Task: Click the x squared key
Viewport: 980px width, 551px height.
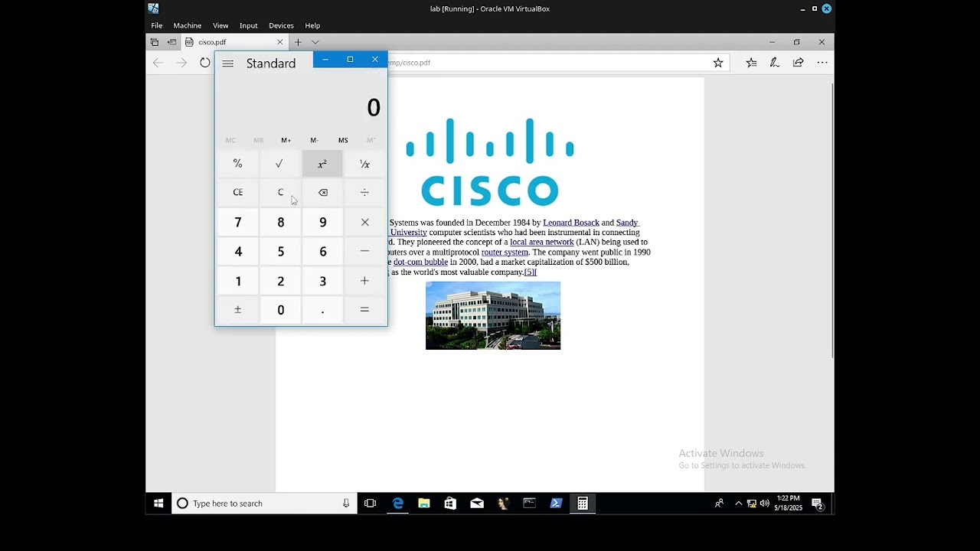Action: (322, 164)
